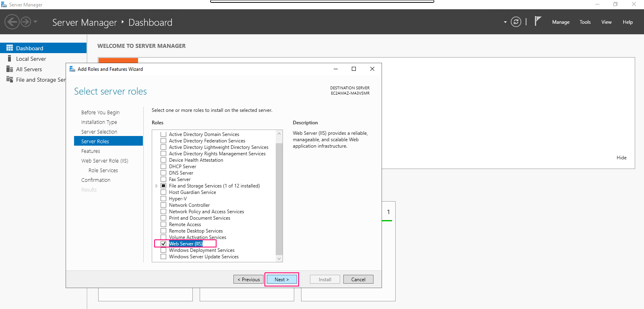644x309 pixels.
Task: Click the Dashboard tiles icon in sidebar
Action: point(10,48)
